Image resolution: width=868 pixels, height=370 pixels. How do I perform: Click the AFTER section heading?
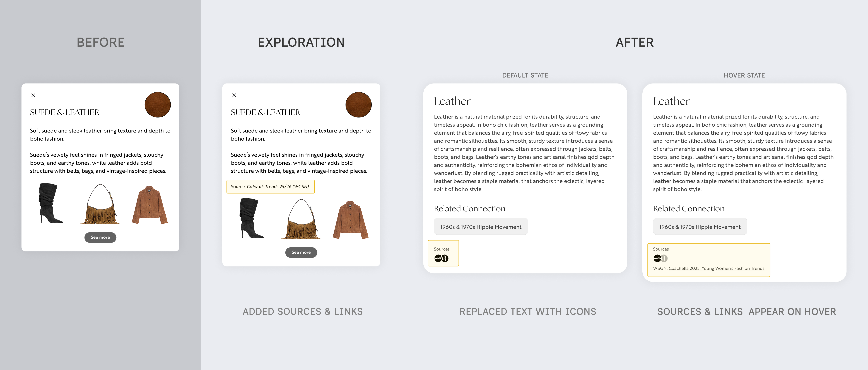[635, 42]
